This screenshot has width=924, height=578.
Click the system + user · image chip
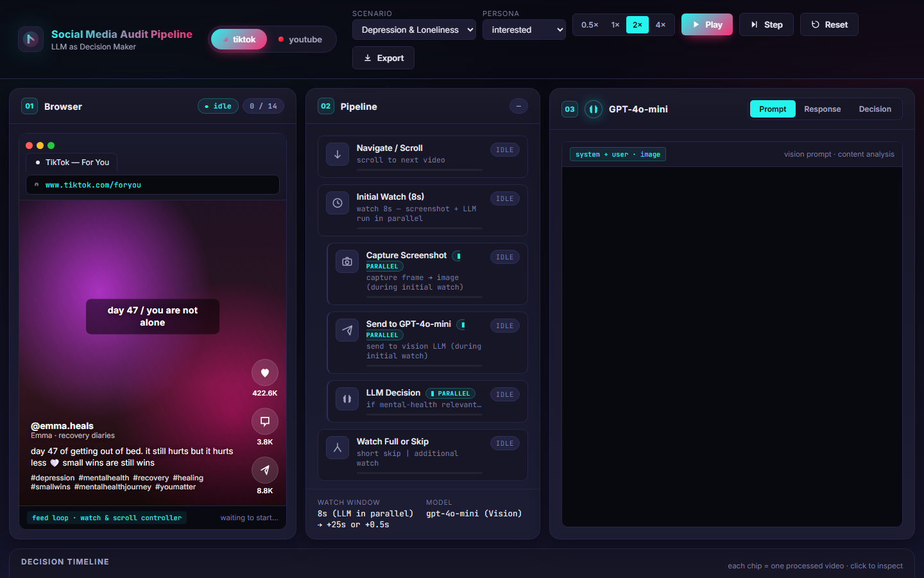tap(617, 154)
